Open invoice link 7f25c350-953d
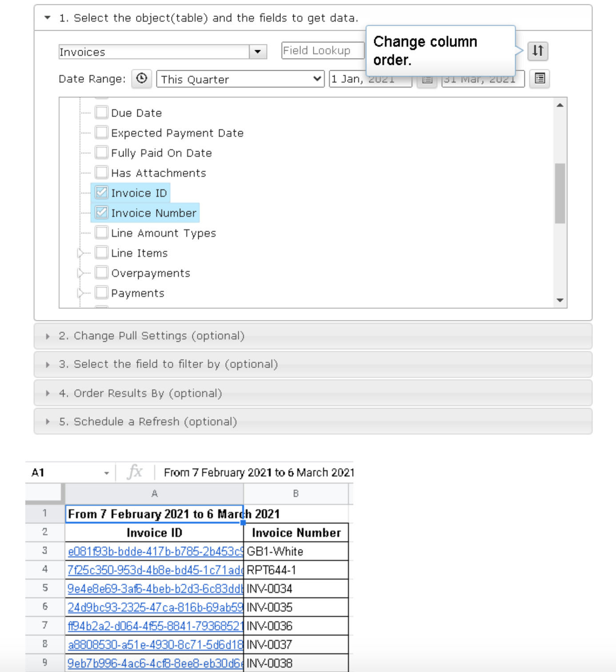 click(156, 570)
